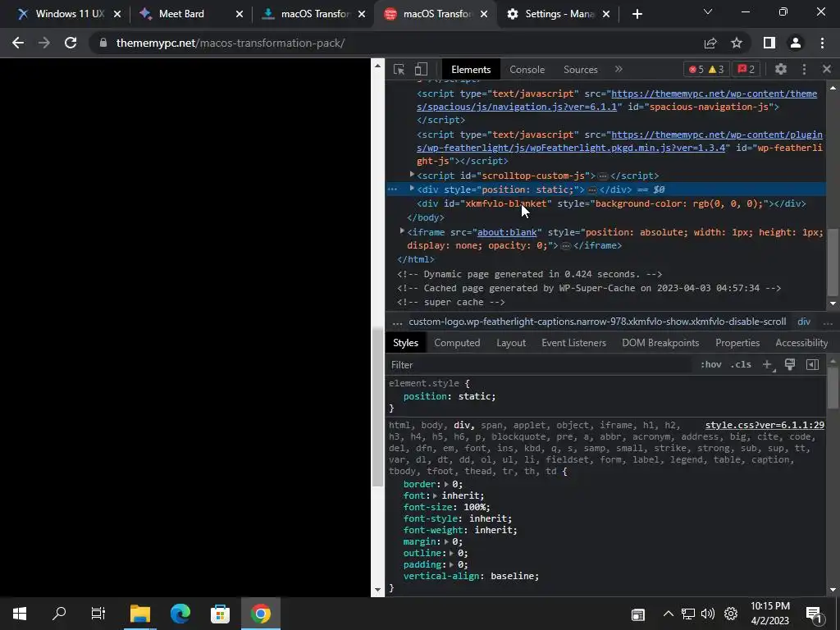Click the ellipsis before selected div row
The height and width of the screenshot is (630, 840).
pos(392,189)
